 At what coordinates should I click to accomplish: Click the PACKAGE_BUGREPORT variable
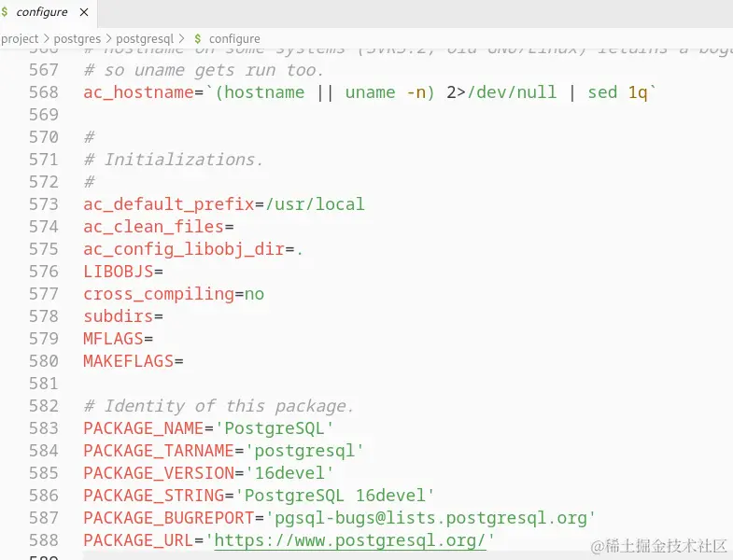click(169, 518)
